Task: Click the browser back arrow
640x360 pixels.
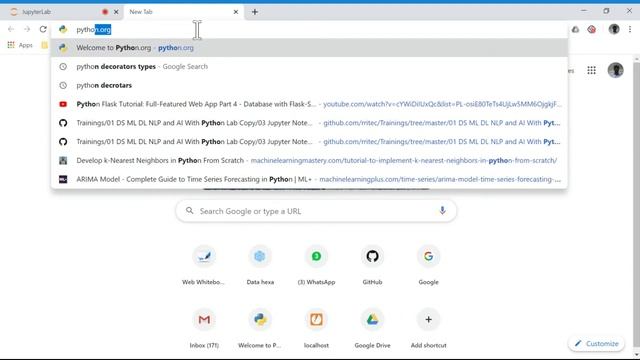Action: [x=11, y=29]
